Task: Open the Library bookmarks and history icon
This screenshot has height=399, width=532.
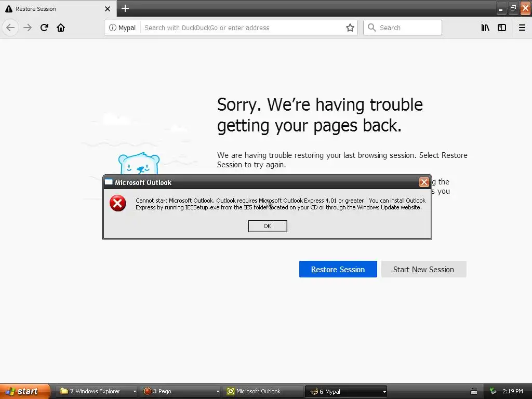Action: pyautogui.click(x=485, y=28)
